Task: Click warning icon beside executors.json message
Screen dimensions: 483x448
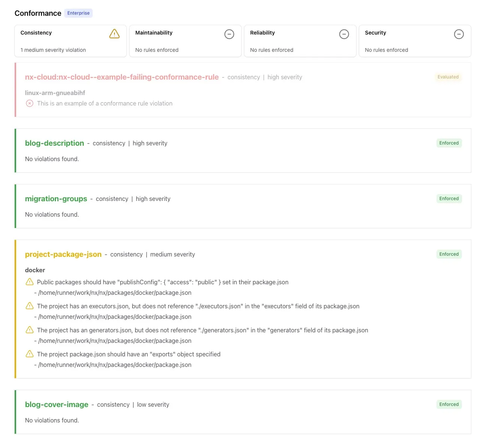Action: click(x=30, y=306)
